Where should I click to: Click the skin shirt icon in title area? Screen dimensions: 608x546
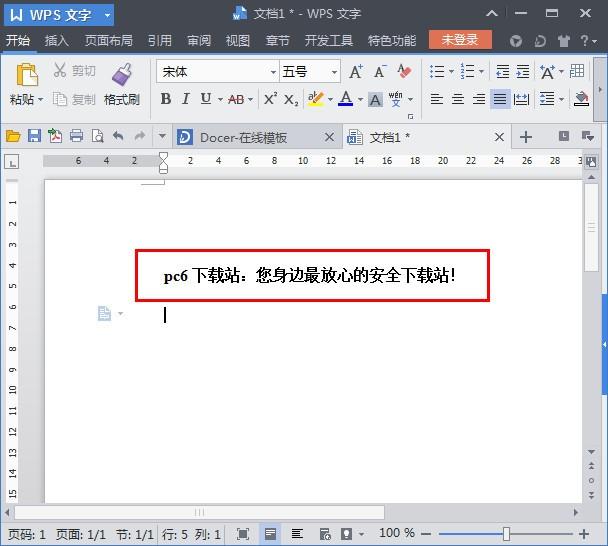coord(564,41)
